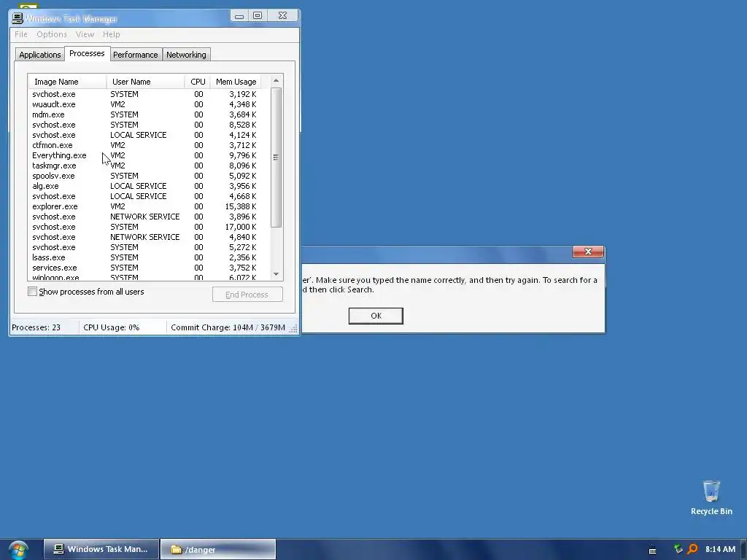Click the Task Manager title bar icon
Screen dimensions: 747x560
tap(18, 18)
